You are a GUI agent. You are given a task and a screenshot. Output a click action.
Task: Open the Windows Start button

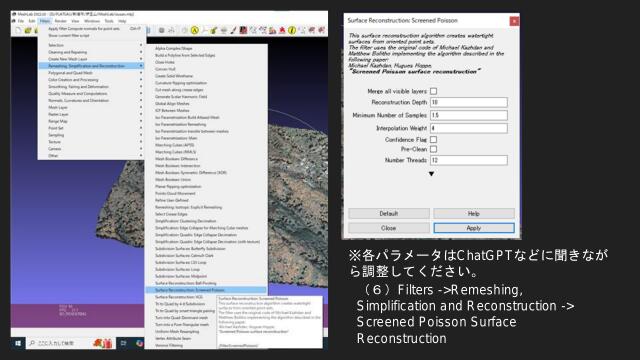[x=18, y=343]
